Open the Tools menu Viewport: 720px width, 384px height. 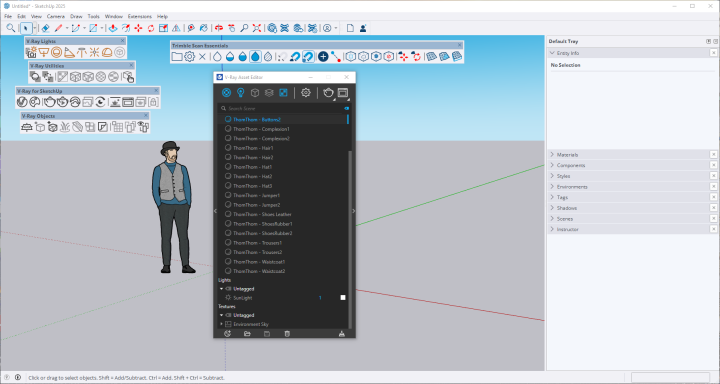tap(94, 16)
